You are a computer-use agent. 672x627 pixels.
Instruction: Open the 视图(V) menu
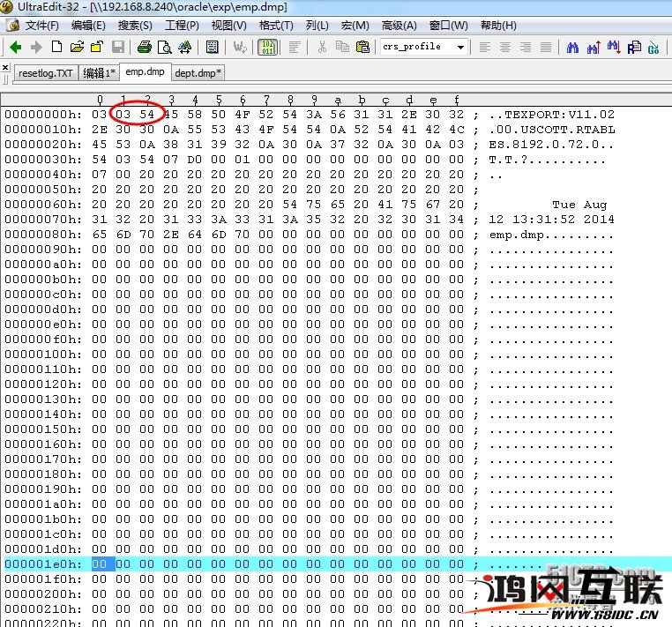[229, 26]
